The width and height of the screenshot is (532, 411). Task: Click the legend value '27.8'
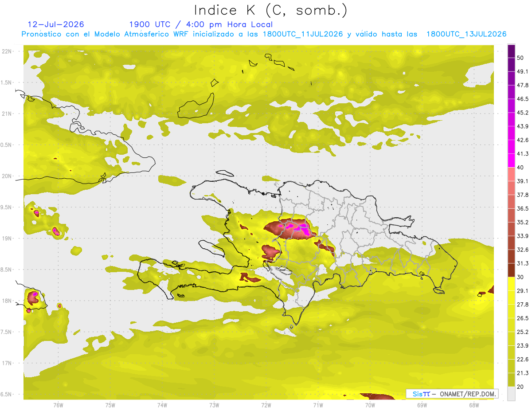523,305
